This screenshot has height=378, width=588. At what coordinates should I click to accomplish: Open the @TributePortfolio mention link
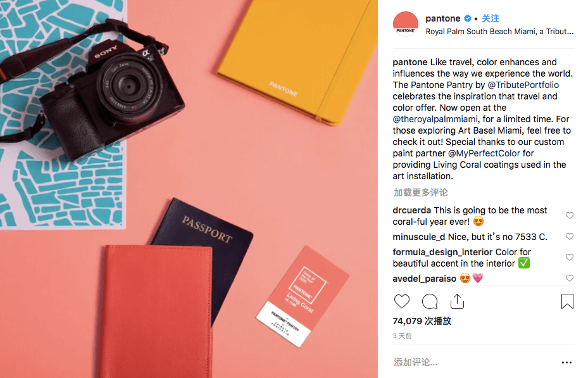(523, 85)
